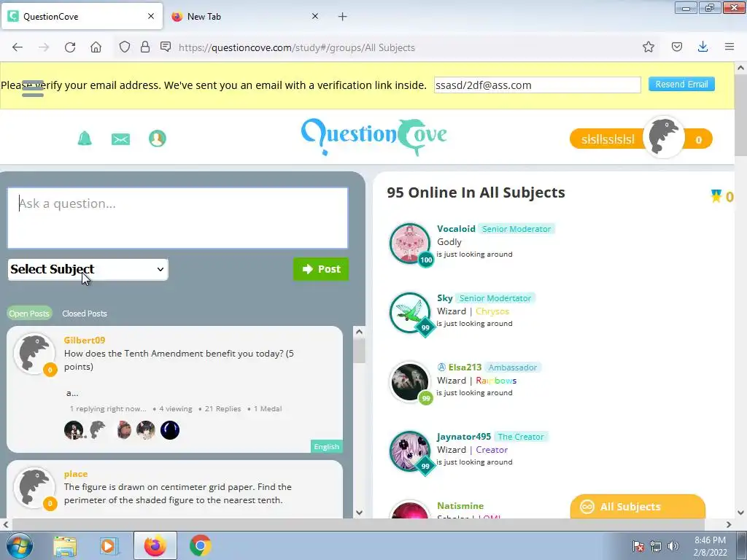Open Vocaloid's profile avatar

pyautogui.click(x=409, y=243)
